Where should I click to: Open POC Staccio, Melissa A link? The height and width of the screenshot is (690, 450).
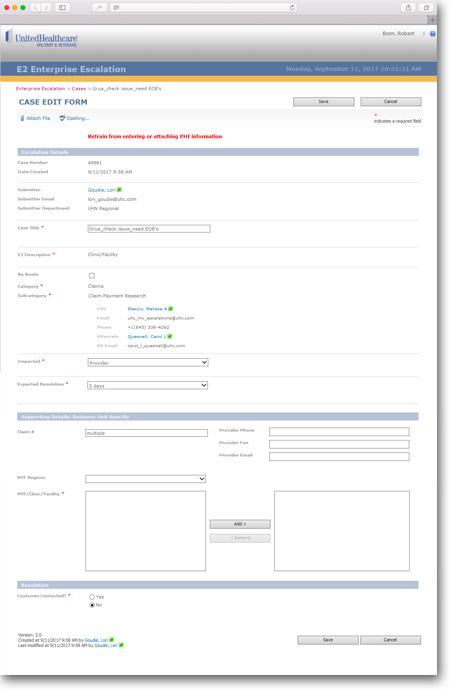coord(147,309)
